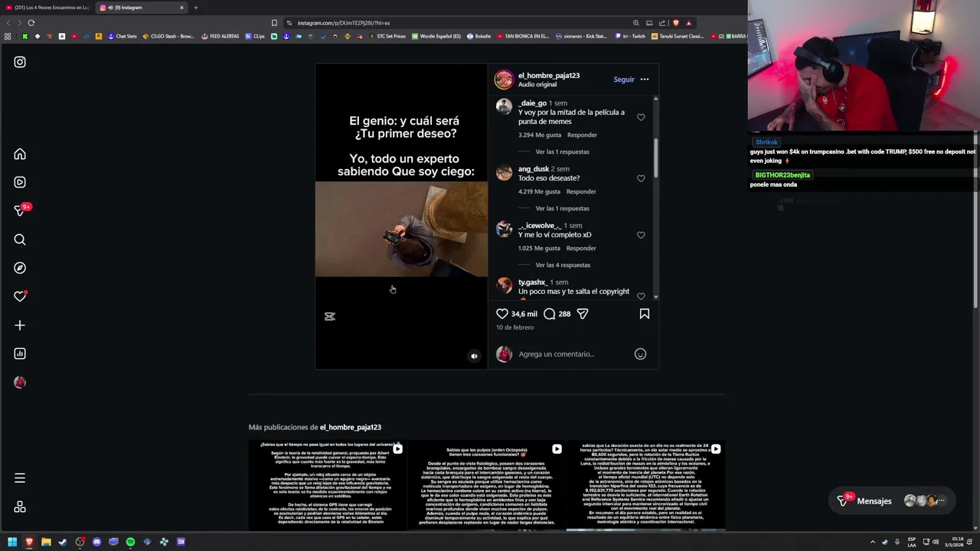Click the address bar URL
Screen dimensions: 980x551
click(x=344, y=23)
